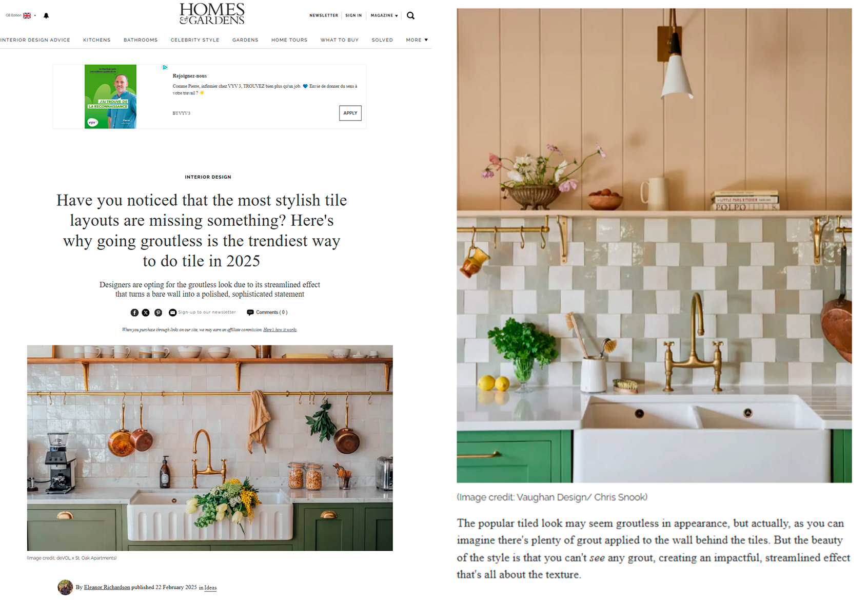Open the Celebrity Style menu item

pyautogui.click(x=195, y=40)
